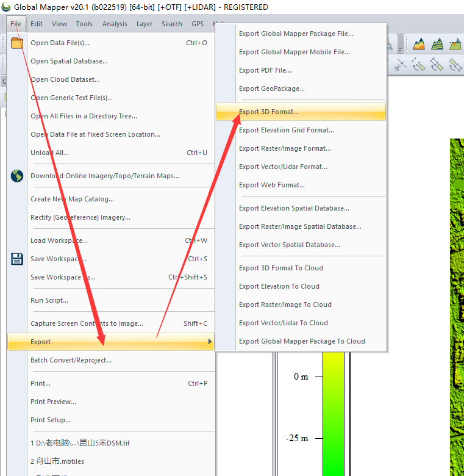Viewport: 464px width, 476px height.
Task: Expand the Export submenu arrow
Action: tap(210, 342)
